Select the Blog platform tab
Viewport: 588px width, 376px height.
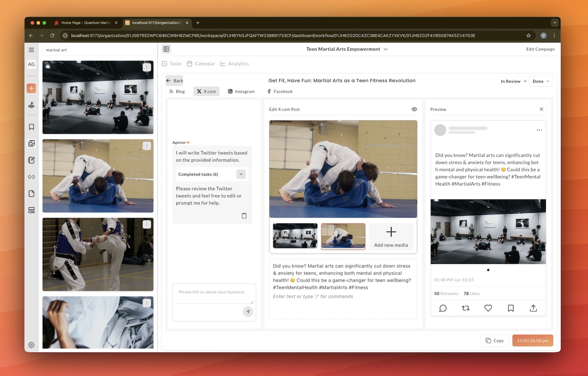pyautogui.click(x=177, y=91)
